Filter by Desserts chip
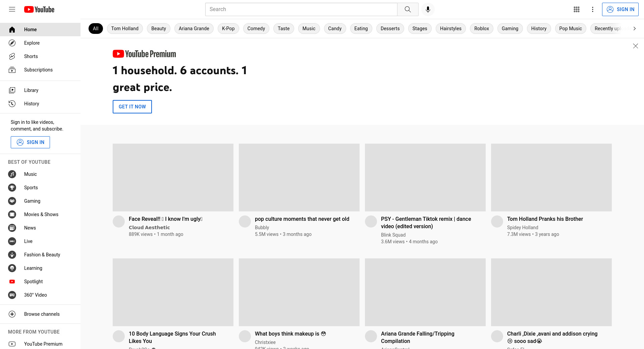644x349 pixels. pyautogui.click(x=390, y=29)
